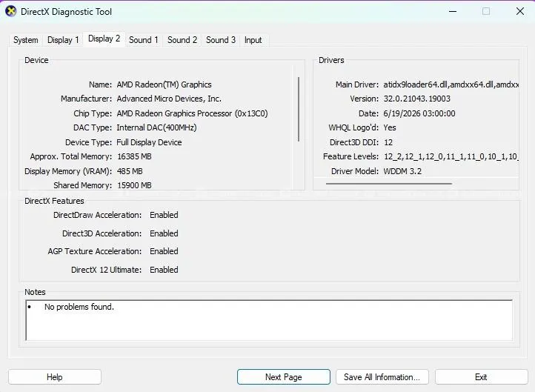Viewport: 535px width, 392px height.
Task: Click the Direct3D DDI value 12
Action: click(388, 142)
